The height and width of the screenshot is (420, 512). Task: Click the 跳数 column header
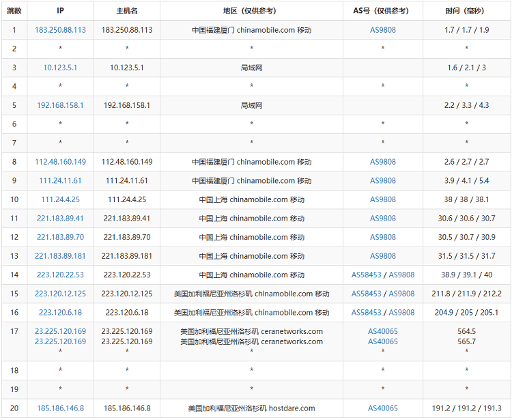[14, 11]
